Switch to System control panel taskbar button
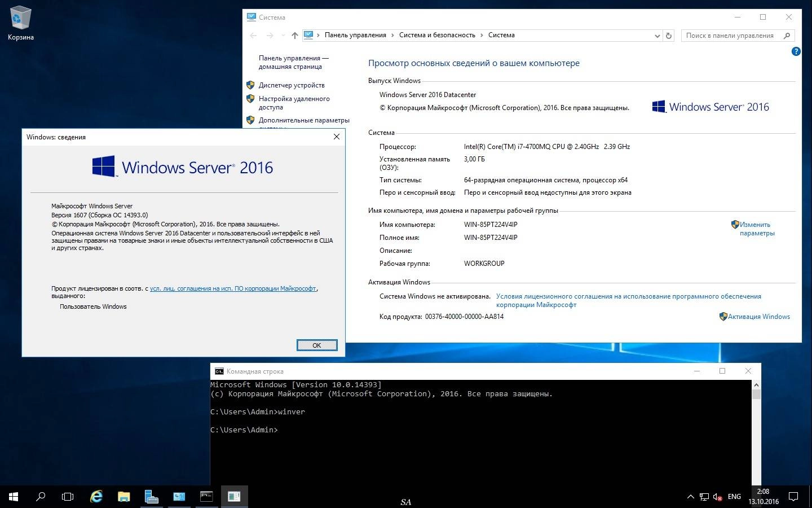This screenshot has height=508, width=812. point(179,497)
